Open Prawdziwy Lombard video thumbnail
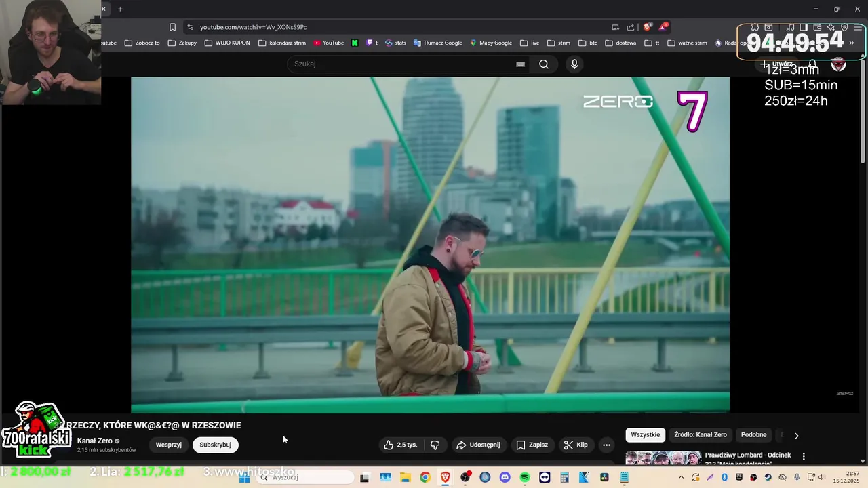The image size is (868, 488). (663, 458)
